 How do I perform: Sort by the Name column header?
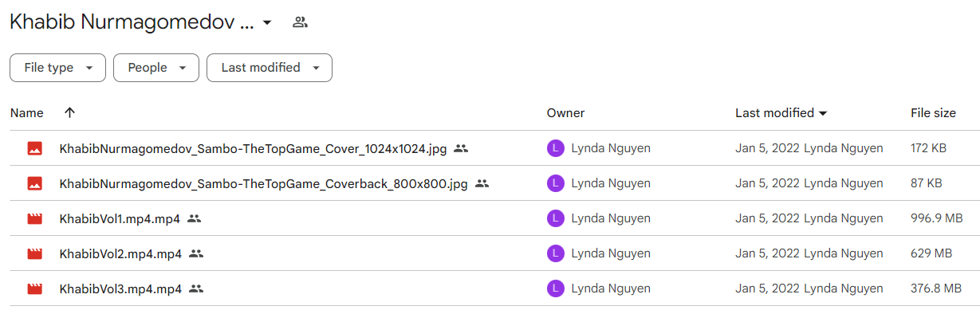pos(27,113)
